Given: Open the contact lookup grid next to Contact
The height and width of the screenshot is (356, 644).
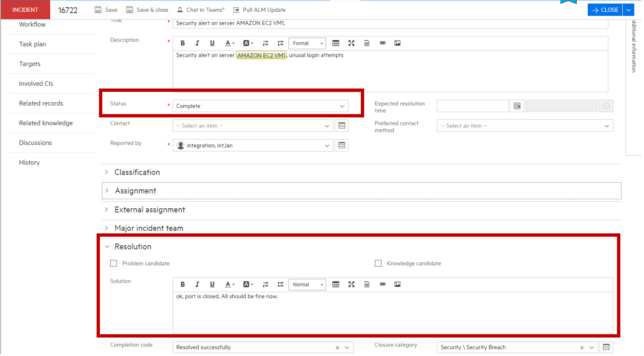Looking at the screenshot, I should [341, 125].
